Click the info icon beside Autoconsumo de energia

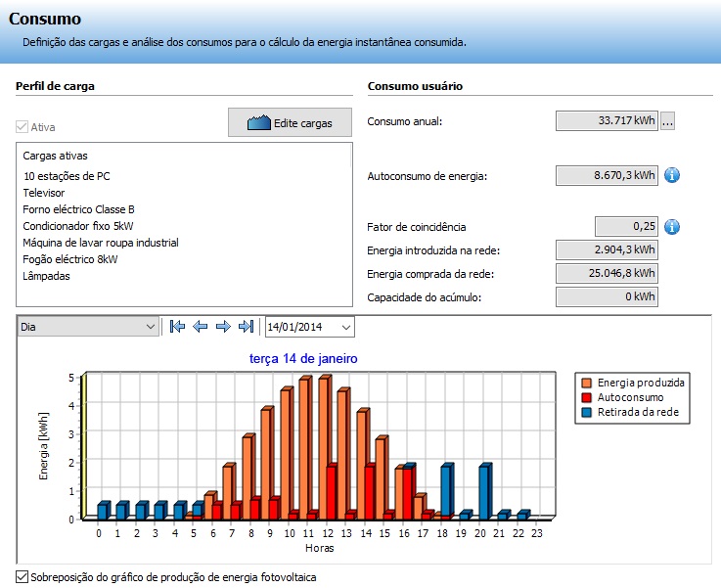(x=672, y=175)
